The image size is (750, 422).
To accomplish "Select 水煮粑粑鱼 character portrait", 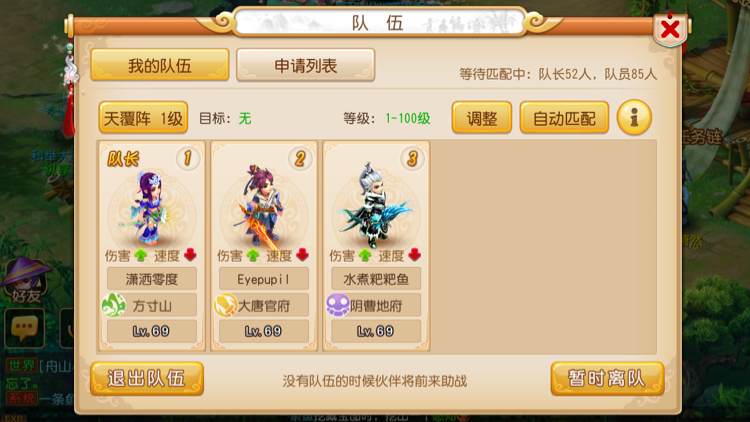I will pos(376,206).
